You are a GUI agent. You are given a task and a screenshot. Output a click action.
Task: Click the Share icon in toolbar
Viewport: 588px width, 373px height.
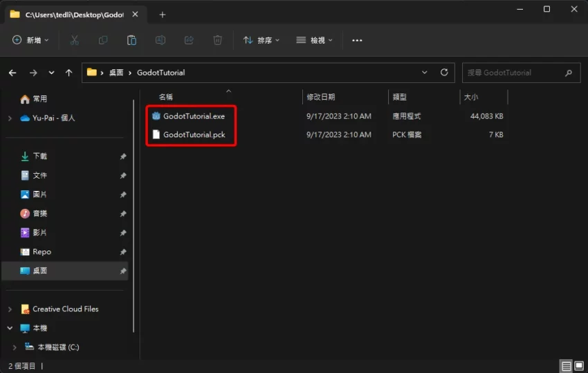click(189, 40)
